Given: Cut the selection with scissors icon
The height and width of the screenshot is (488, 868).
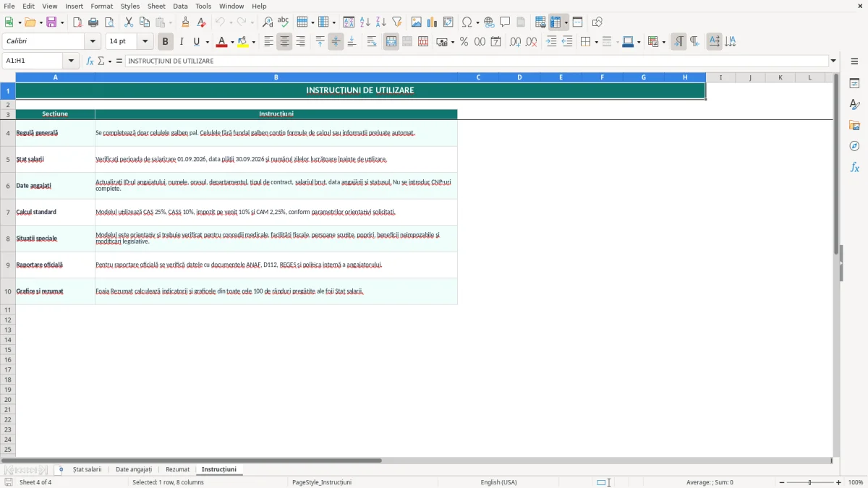Looking at the screenshot, I should [129, 22].
